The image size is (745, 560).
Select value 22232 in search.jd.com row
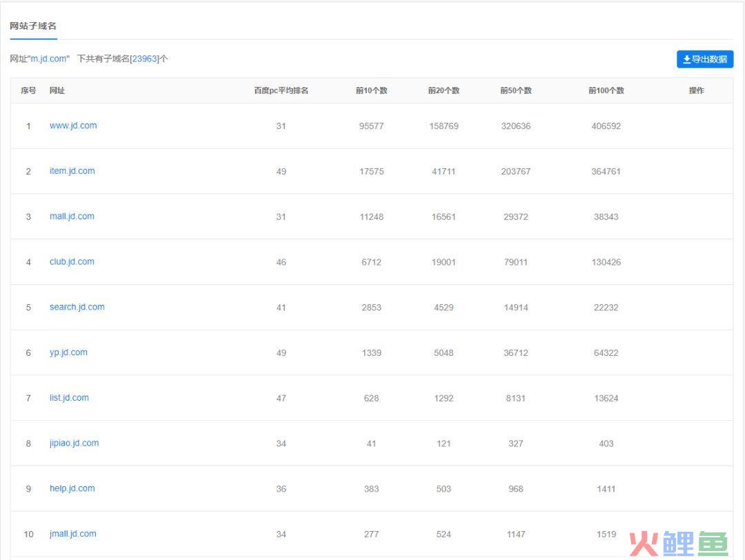pos(606,308)
